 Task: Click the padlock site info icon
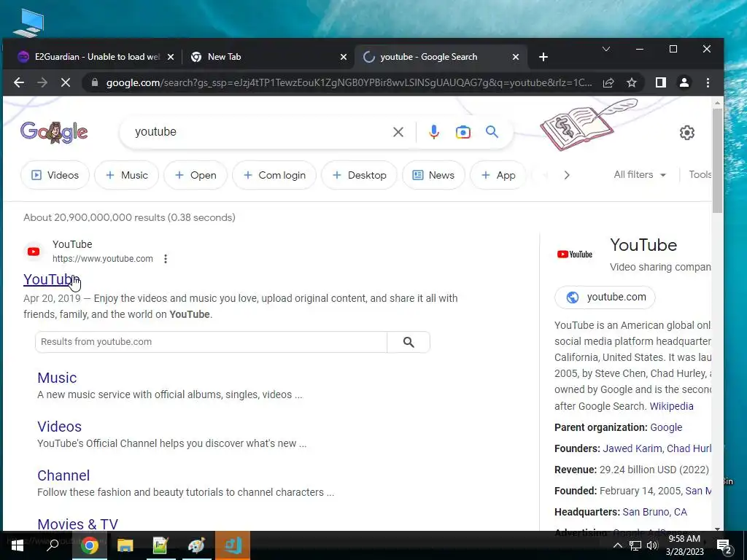pos(95,82)
